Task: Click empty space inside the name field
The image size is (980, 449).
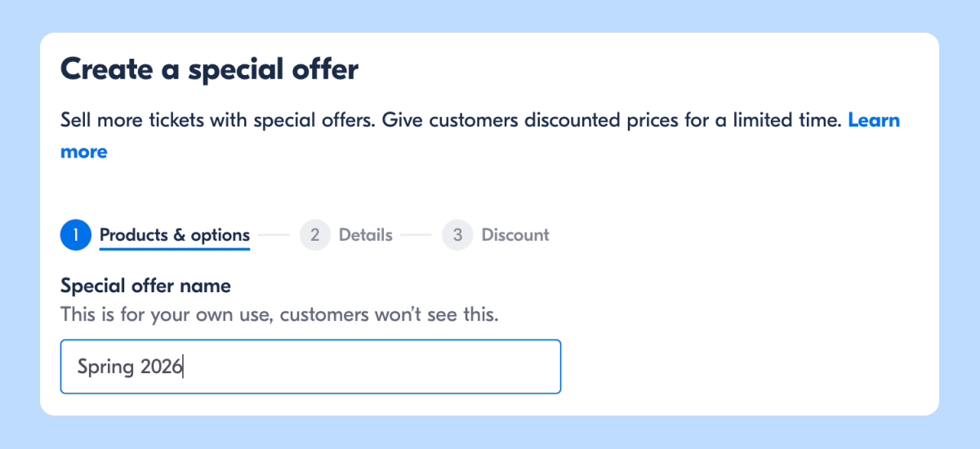Action: click(x=408, y=367)
